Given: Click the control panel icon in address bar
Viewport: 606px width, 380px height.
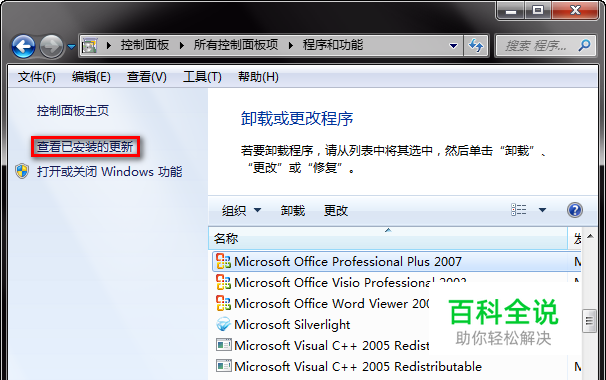Looking at the screenshot, I should tap(90, 46).
